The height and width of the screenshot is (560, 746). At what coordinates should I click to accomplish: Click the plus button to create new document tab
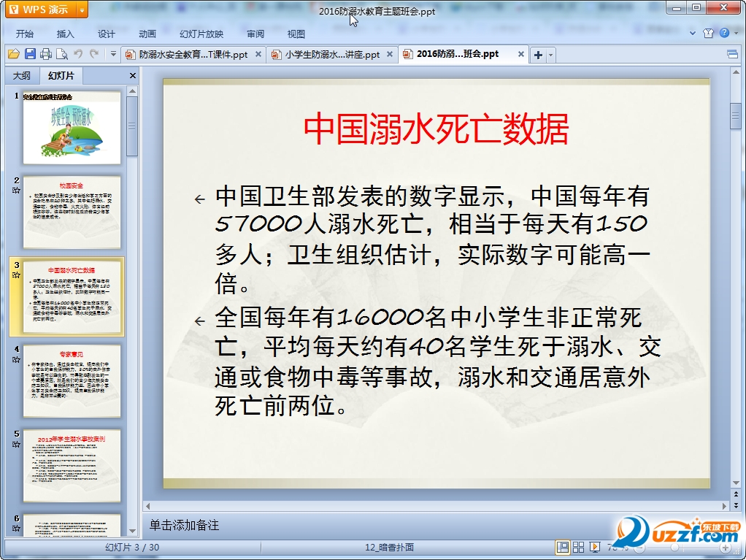click(538, 55)
